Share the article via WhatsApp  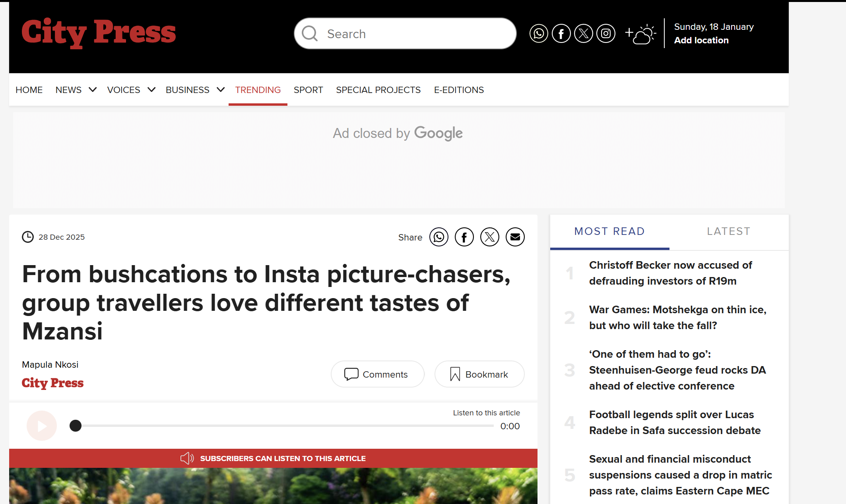point(439,237)
